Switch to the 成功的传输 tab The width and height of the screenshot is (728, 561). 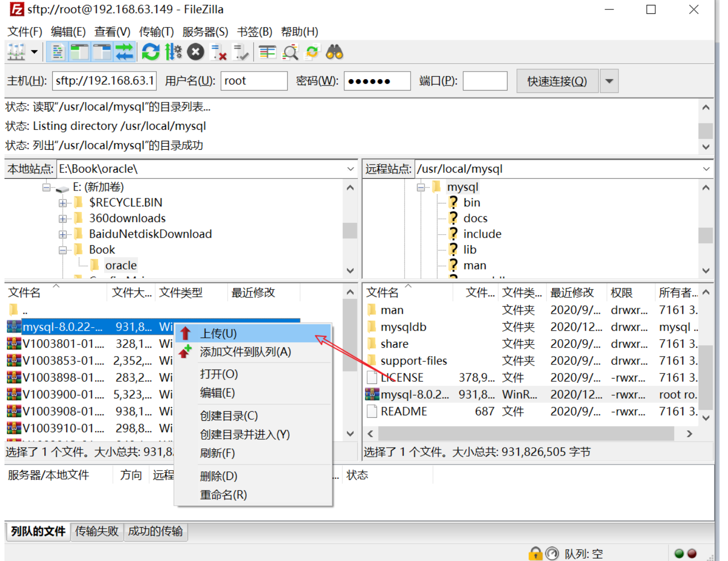point(155,531)
